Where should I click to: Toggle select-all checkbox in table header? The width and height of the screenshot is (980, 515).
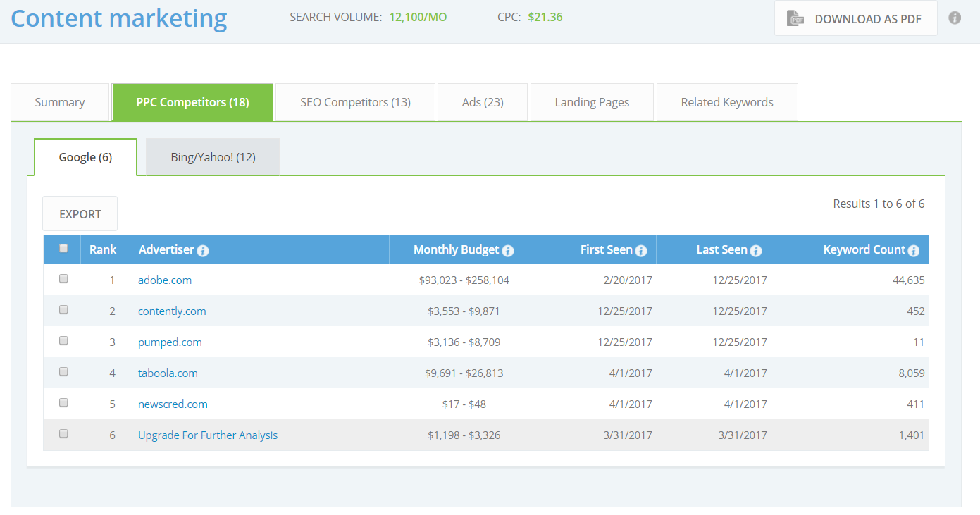click(x=63, y=248)
